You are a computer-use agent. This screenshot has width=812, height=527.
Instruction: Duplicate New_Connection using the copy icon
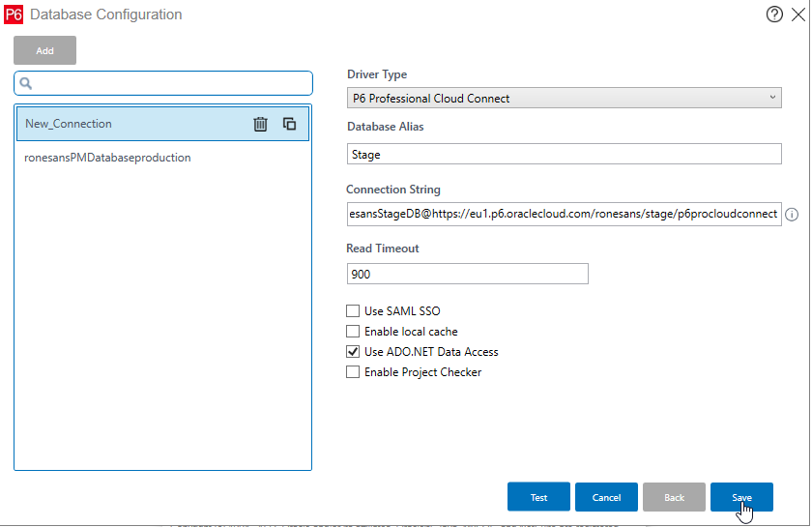click(x=289, y=124)
